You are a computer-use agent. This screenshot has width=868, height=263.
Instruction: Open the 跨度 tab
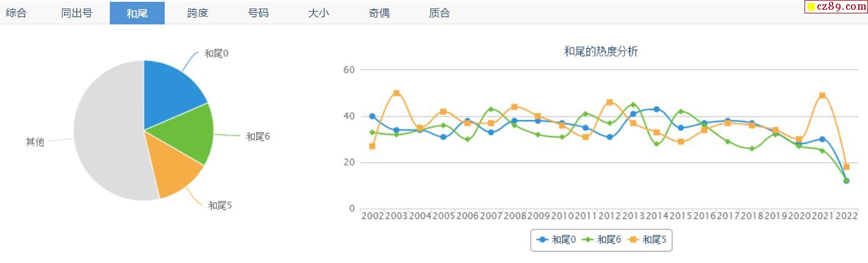click(x=198, y=13)
